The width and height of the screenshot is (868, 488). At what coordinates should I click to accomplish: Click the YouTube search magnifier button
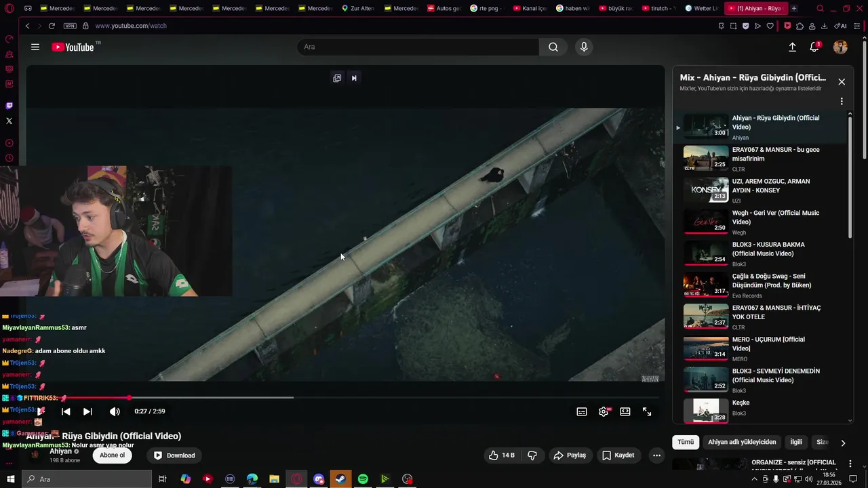click(x=553, y=47)
